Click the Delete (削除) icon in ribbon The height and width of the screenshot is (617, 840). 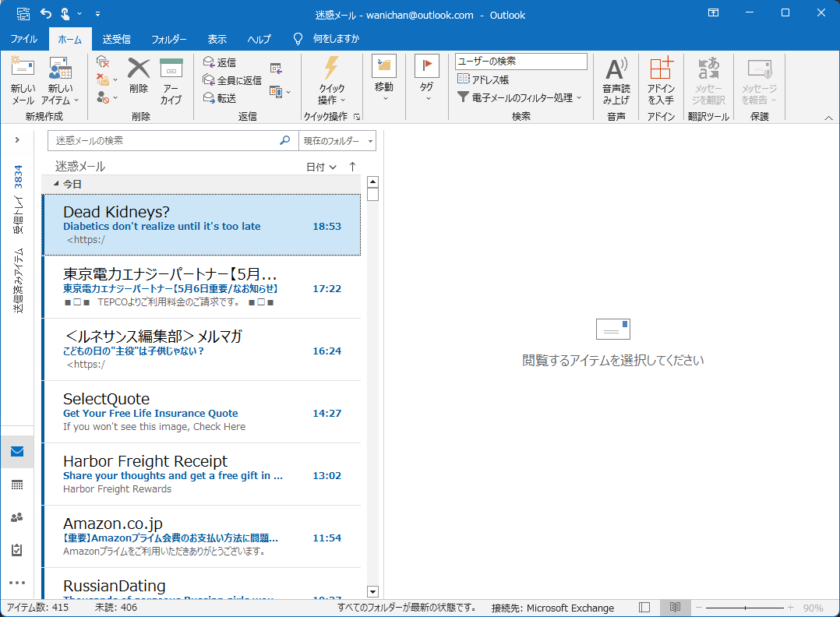point(139,76)
